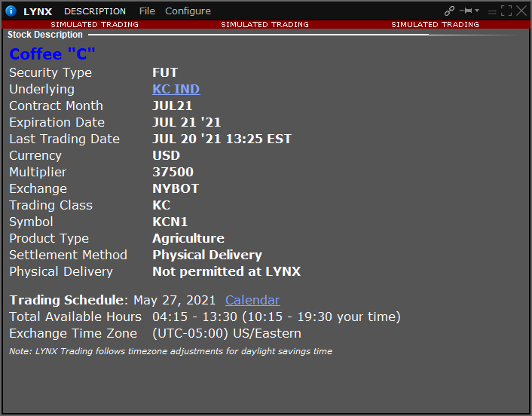Select the 37500 multiplier value
Viewport: 532px width, 416px height.
tap(173, 172)
